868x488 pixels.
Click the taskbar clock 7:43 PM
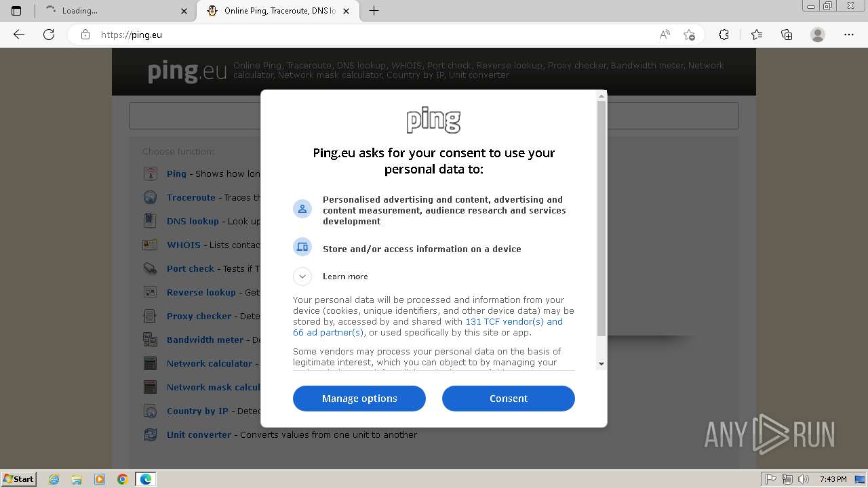tap(833, 479)
